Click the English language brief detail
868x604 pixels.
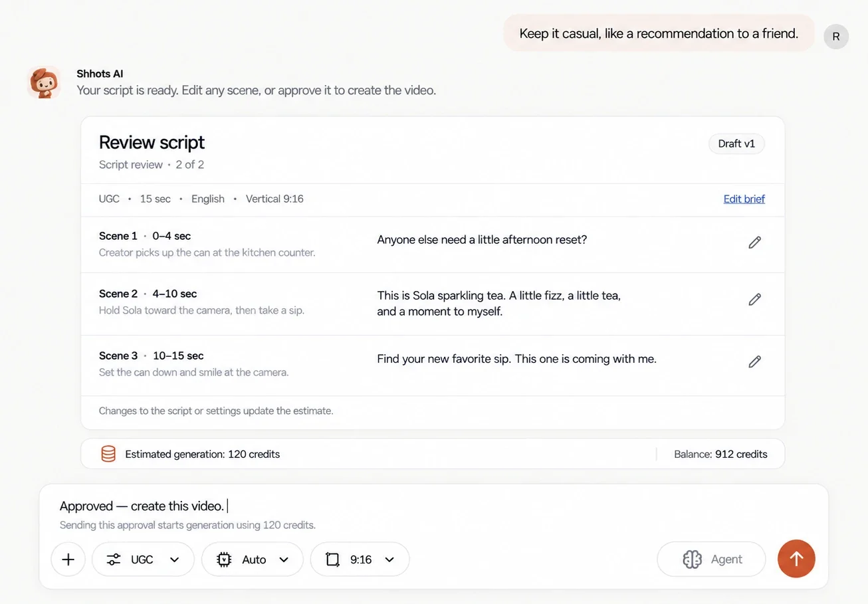208,199
